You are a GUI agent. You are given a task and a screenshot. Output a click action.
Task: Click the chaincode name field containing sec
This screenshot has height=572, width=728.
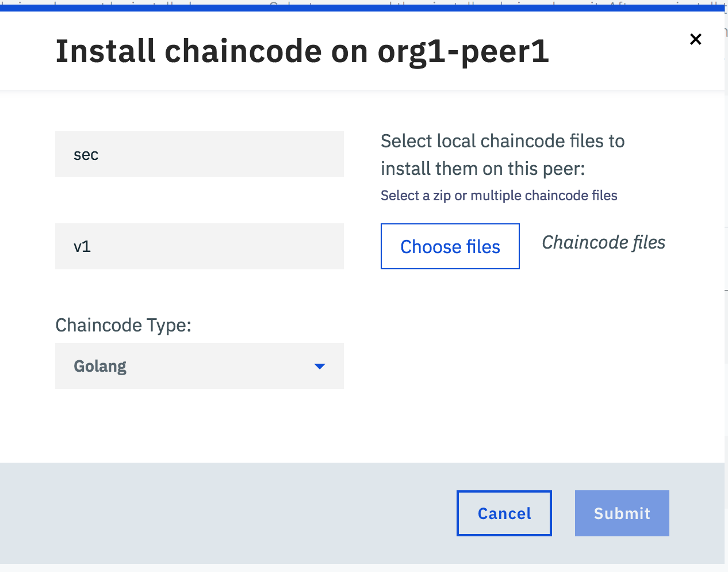coord(199,154)
